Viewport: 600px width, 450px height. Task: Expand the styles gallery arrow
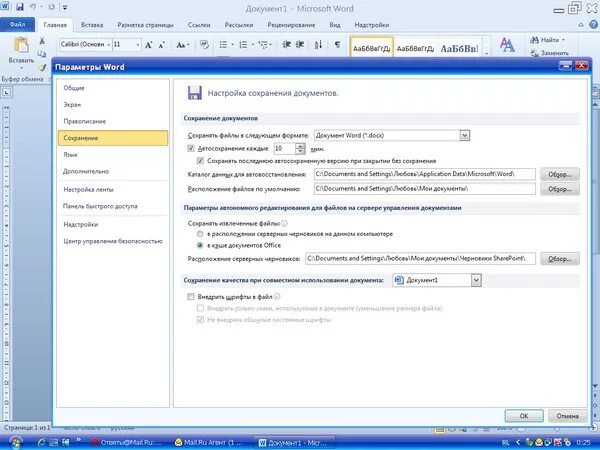(486, 54)
